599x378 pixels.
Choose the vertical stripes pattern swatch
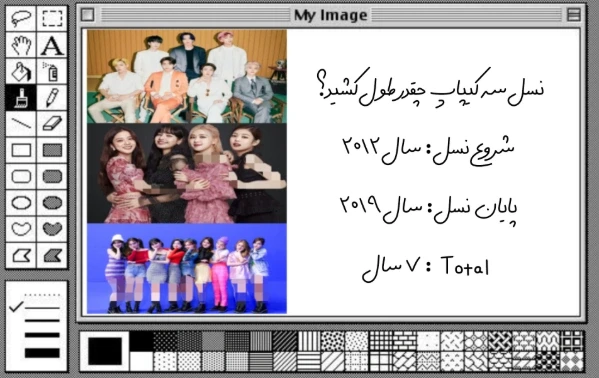[x=309, y=341]
